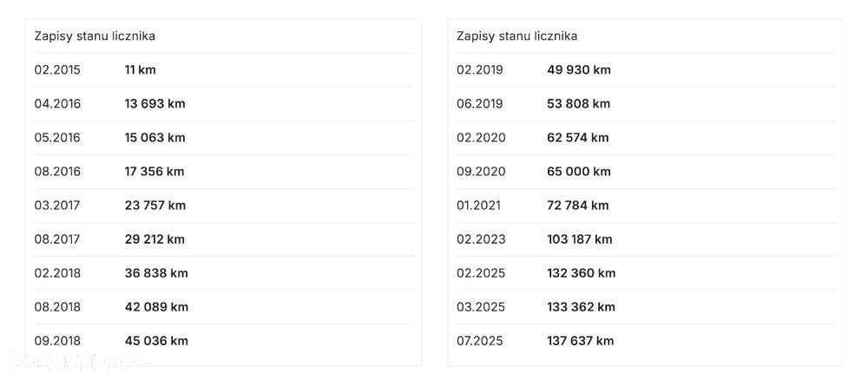Select the 29 212 km value
The height and width of the screenshot is (379, 868).
(155, 239)
